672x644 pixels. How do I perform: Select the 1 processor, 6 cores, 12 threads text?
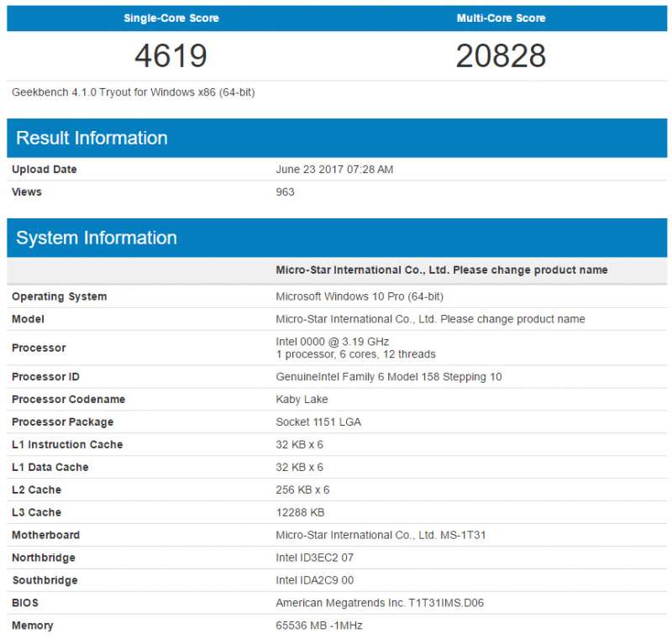tap(355, 354)
